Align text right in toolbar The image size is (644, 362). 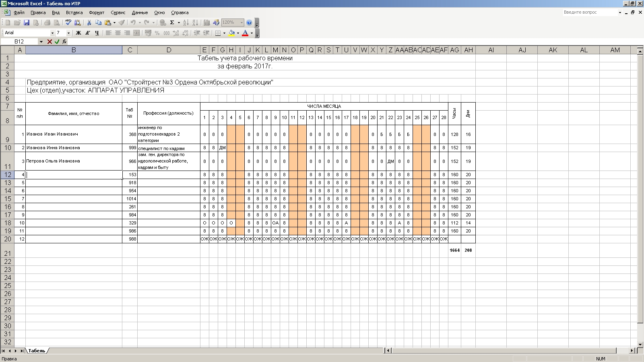127,33
